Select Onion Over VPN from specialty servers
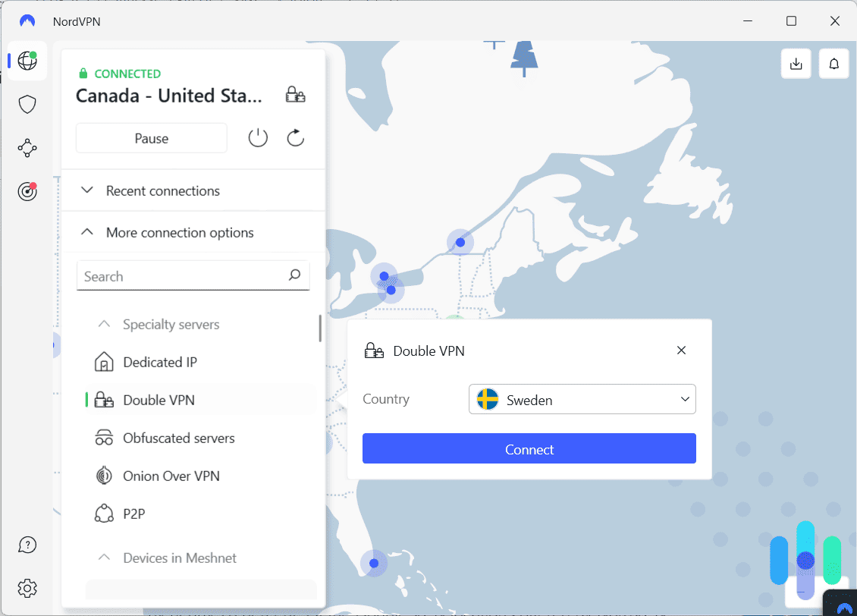The image size is (857, 616). click(x=172, y=476)
